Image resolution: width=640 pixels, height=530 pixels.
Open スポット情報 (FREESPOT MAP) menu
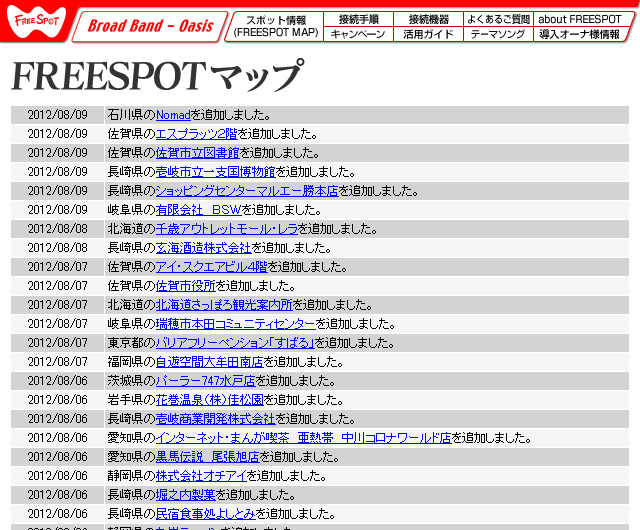click(x=276, y=26)
